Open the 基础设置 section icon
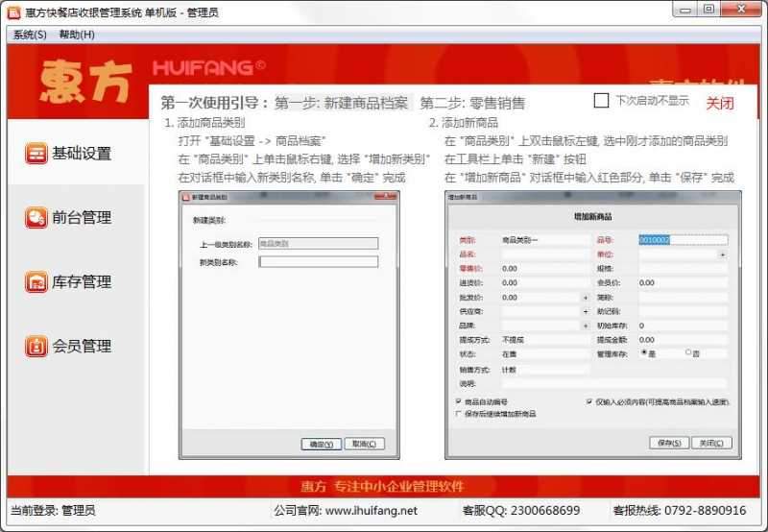The height and width of the screenshot is (532, 768). point(36,154)
